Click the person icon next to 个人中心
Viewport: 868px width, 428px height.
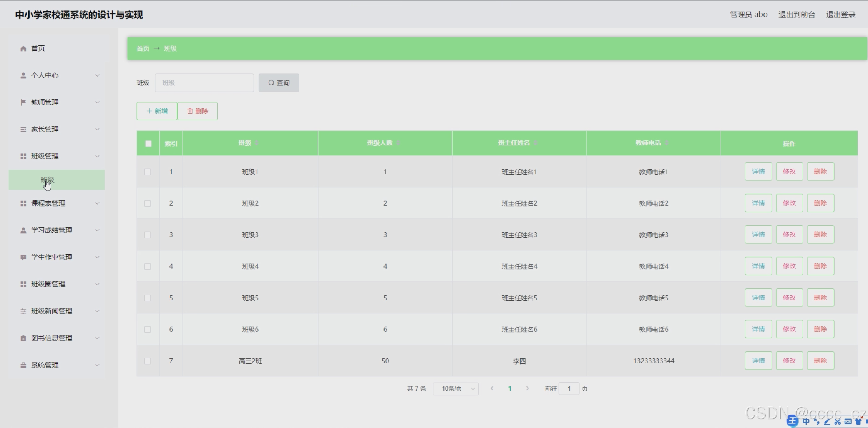23,75
